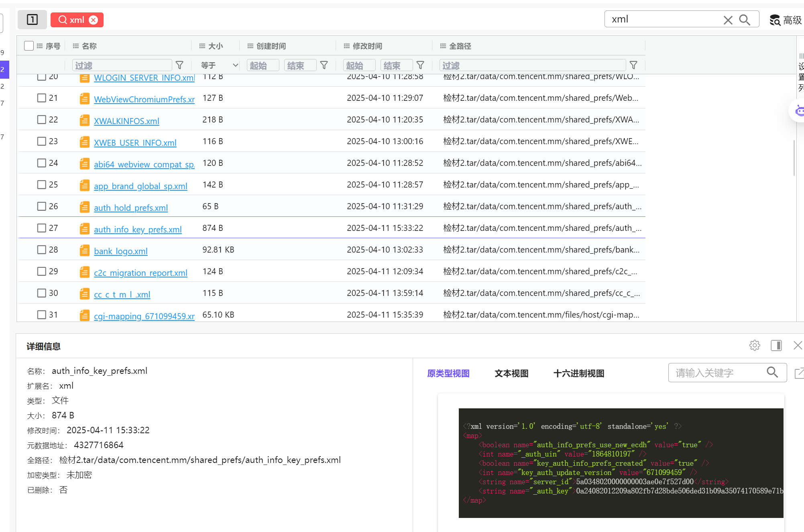The height and width of the screenshot is (532, 804).
Task: Open the cgi-mapping_671099459 file link
Action: click(x=144, y=316)
